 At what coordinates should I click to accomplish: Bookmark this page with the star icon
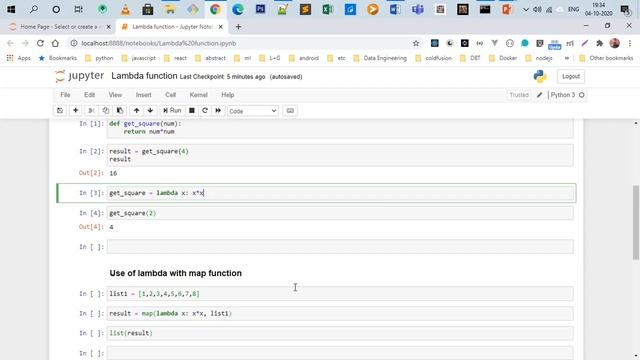coord(416,43)
